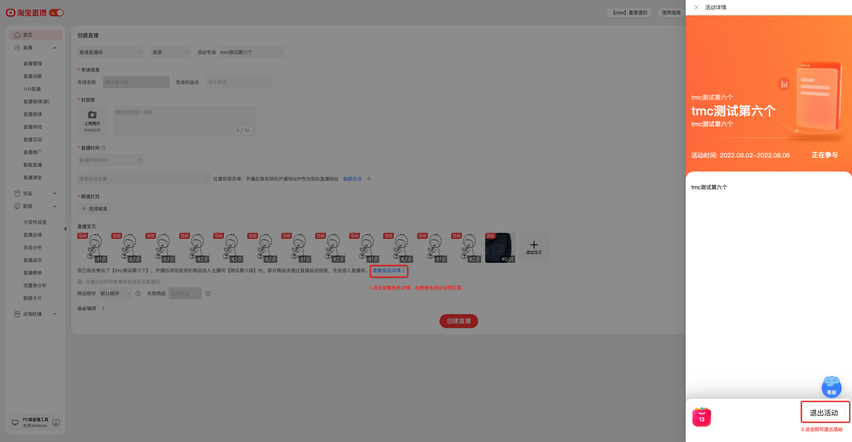Click the calendar icon in 直播时间 field
852x442 pixels.
[x=139, y=160]
